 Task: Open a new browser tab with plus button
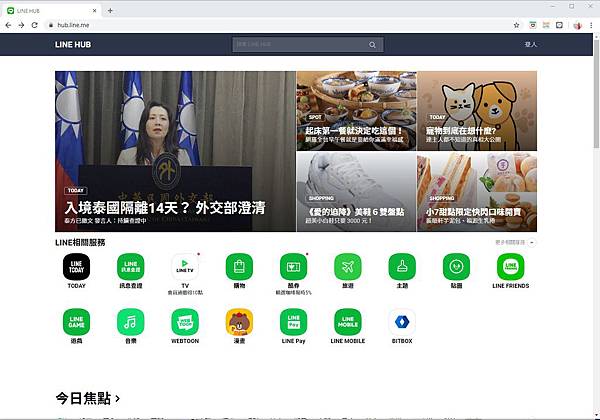point(110,11)
